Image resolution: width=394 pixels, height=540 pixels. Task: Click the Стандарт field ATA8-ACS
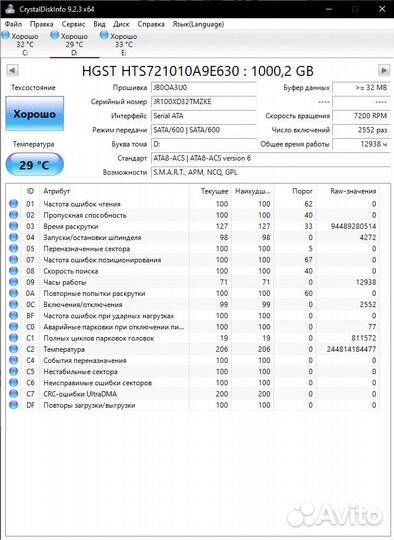[x=271, y=158]
